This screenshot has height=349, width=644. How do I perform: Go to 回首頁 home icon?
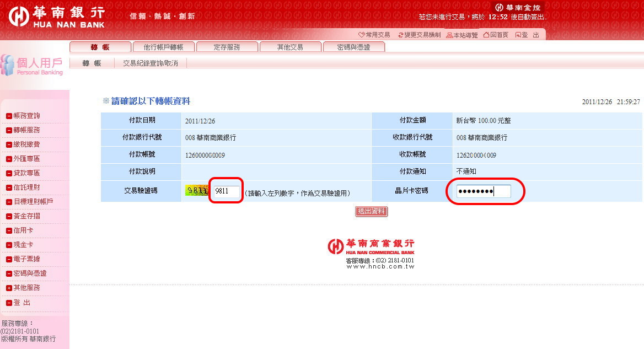tap(486, 35)
